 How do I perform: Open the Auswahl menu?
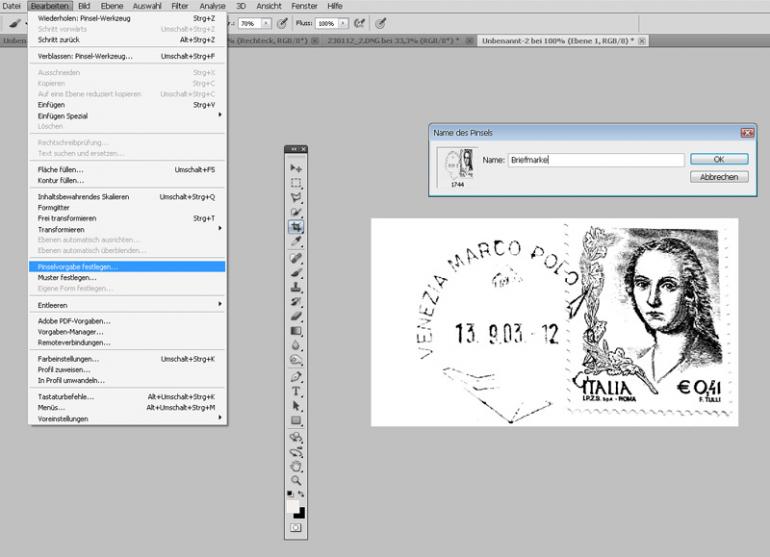coord(147,6)
